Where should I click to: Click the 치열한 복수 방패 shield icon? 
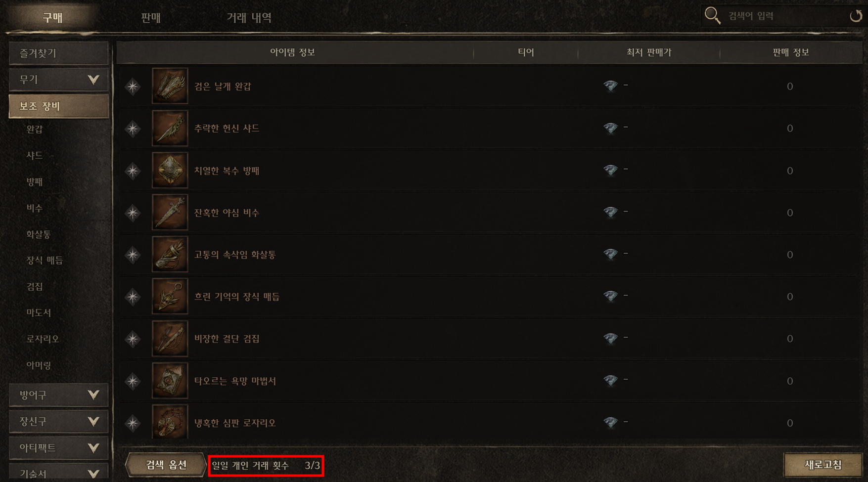pos(170,170)
